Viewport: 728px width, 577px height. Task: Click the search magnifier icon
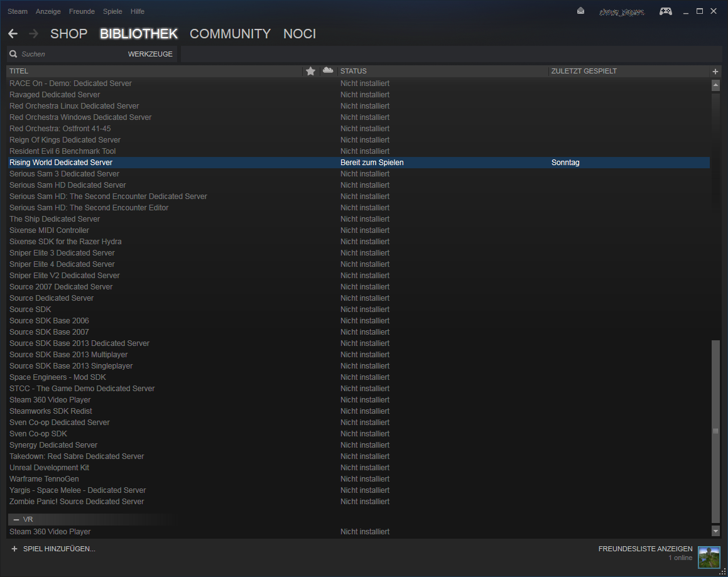pos(13,54)
